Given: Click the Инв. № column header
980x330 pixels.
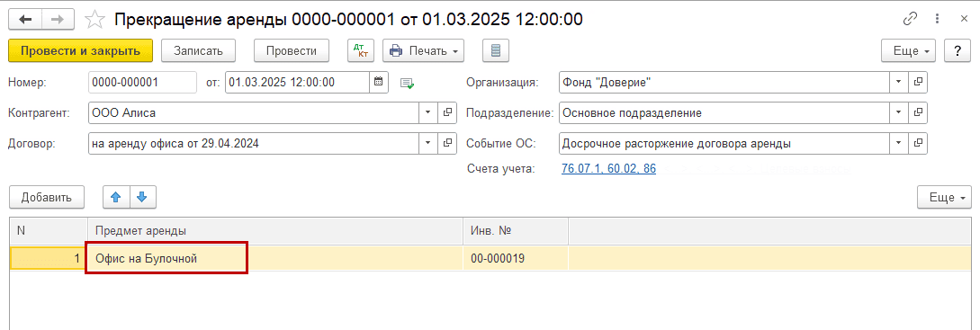Looking at the screenshot, I should point(516,230).
